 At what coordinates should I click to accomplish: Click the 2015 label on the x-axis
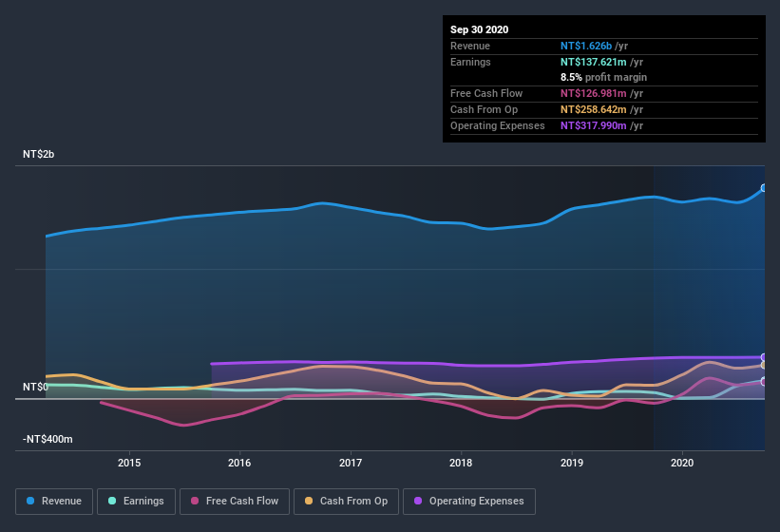[x=129, y=463]
